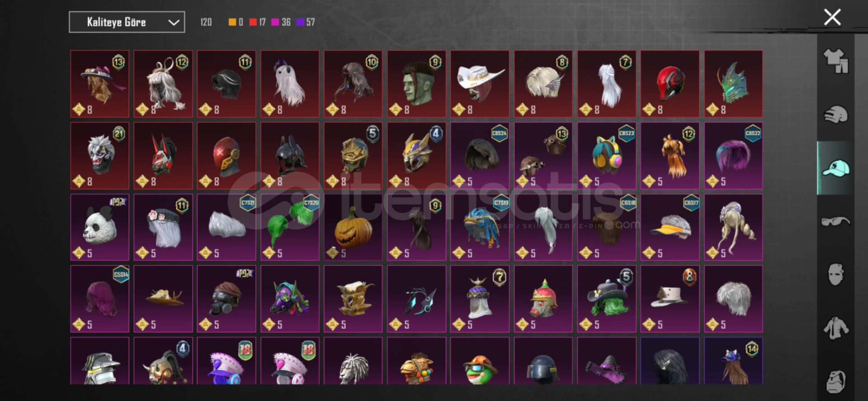Click the red quality count swatch
Image resolution: width=868 pixels, height=401 pixels.
tap(253, 22)
